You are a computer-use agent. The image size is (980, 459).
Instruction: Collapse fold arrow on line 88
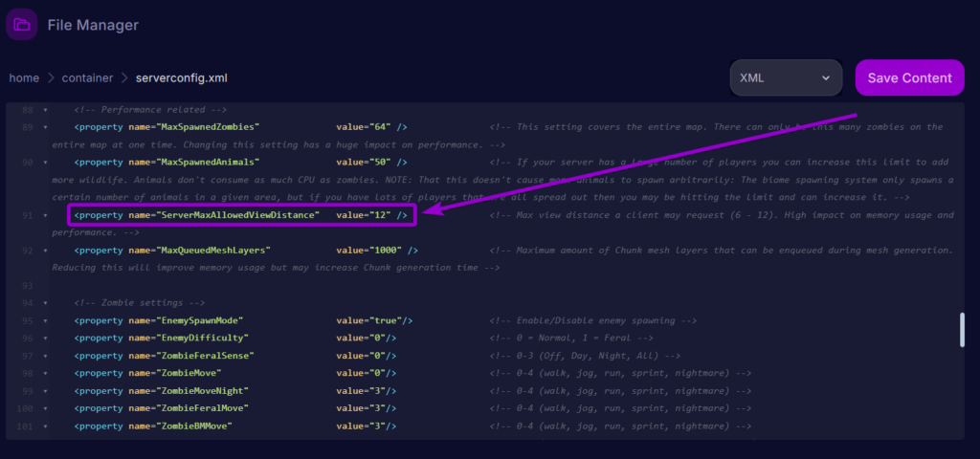[x=45, y=110]
